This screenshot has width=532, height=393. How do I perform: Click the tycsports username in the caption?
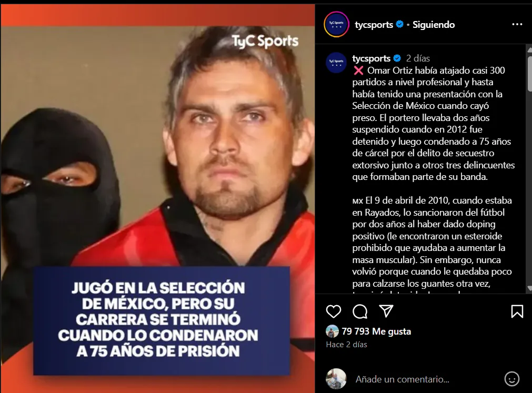(372, 58)
